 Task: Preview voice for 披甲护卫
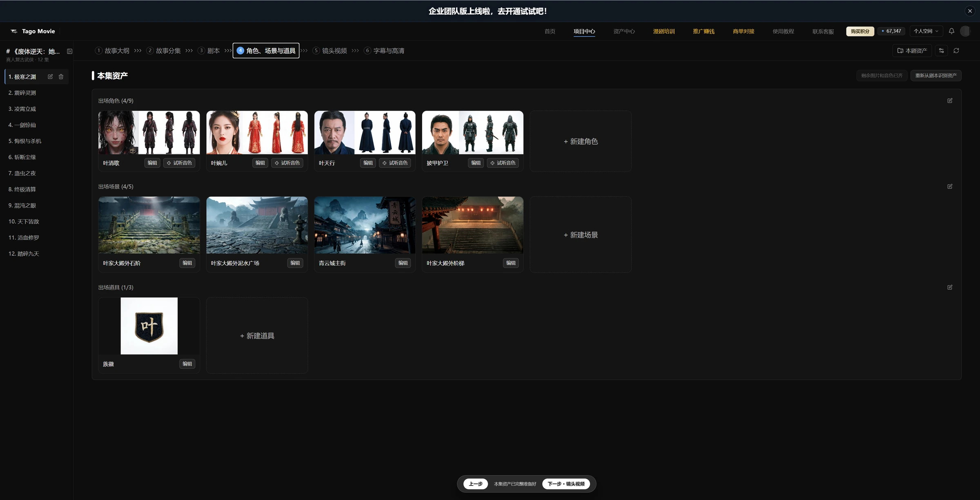click(503, 163)
